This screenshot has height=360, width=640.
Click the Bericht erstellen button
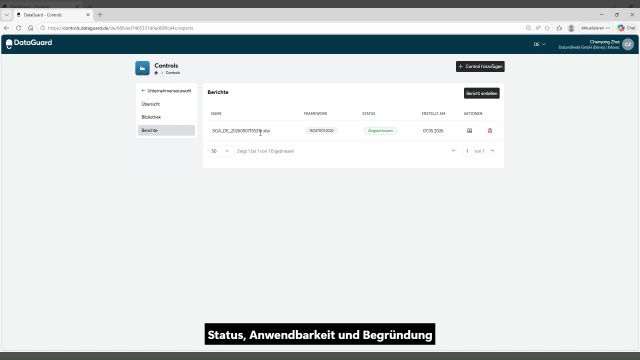pos(482,93)
